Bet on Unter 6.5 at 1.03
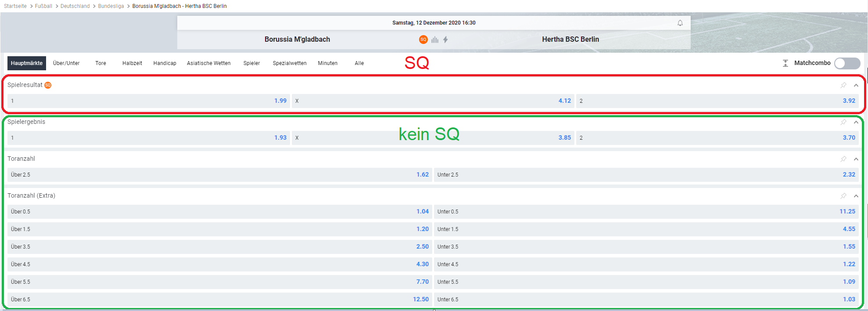The height and width of the screenshot is (311, 868). pyautogui.click(x=646, y=300)
